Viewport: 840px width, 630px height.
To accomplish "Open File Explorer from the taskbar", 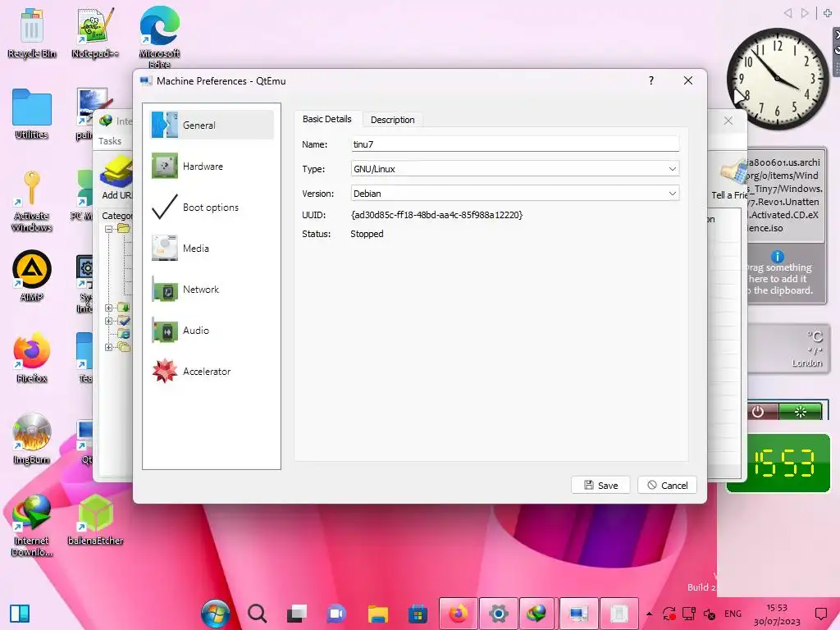I will (377, 614).
